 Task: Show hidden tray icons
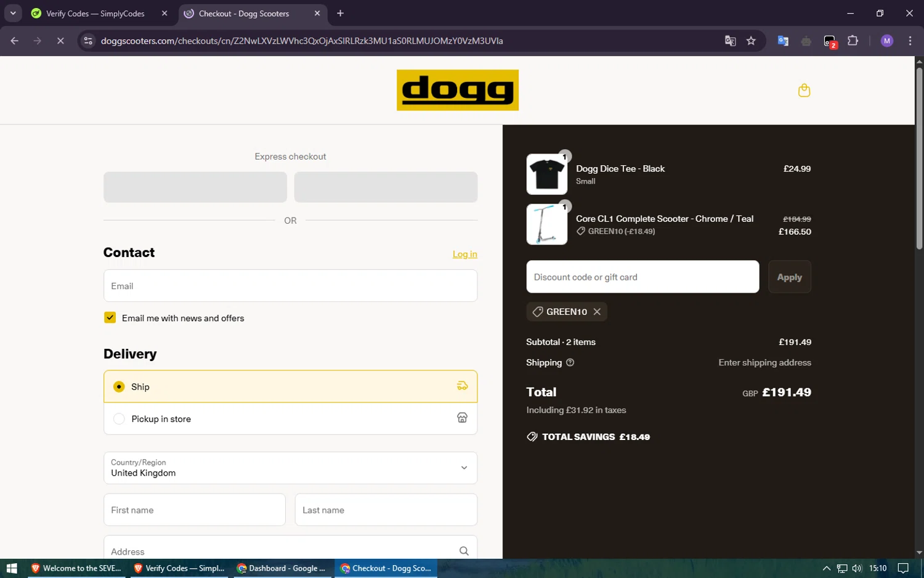coord(827,568)
